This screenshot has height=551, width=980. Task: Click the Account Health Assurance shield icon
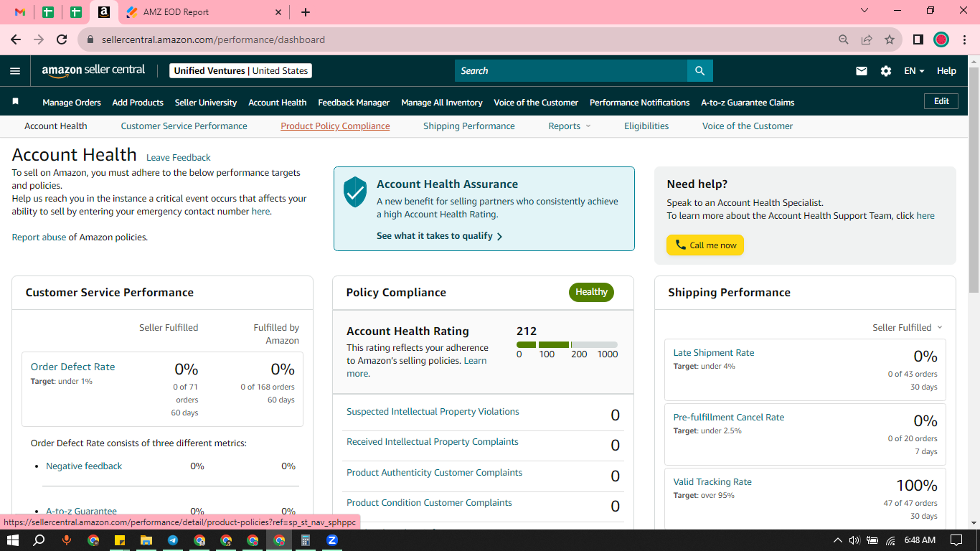click(355, 192)
